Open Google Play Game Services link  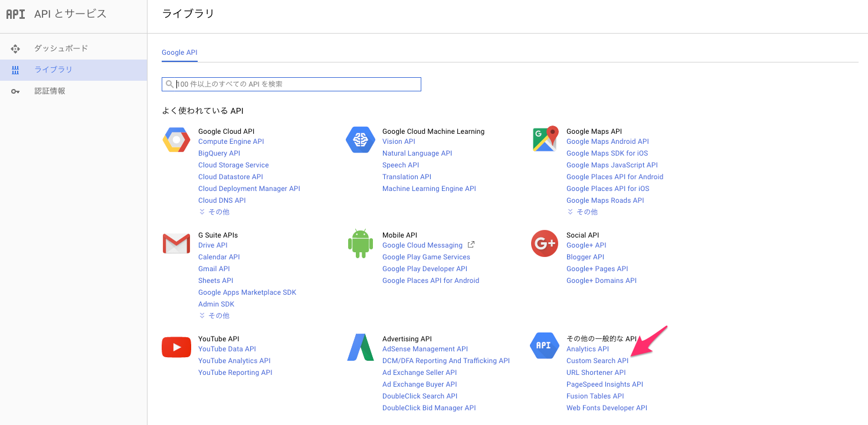coord(426,257)
